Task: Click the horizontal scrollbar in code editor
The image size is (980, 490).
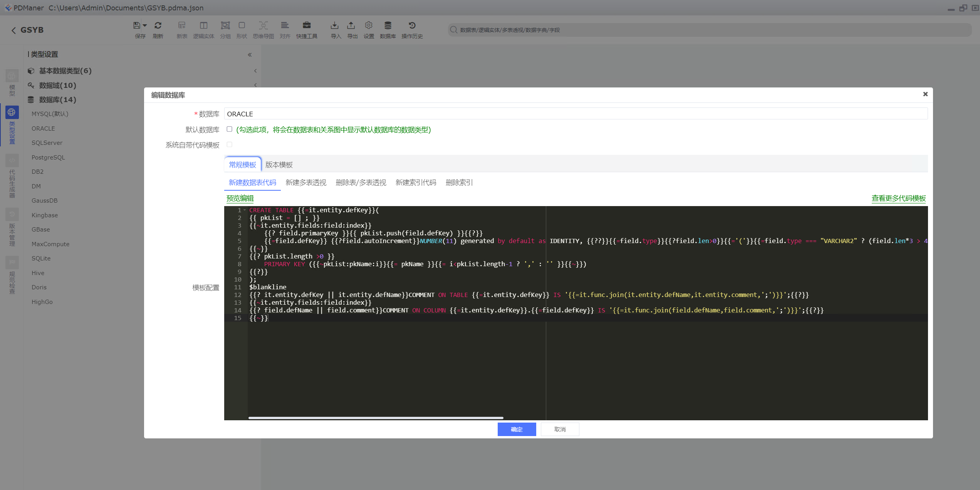Action: (x=376, y=418)
